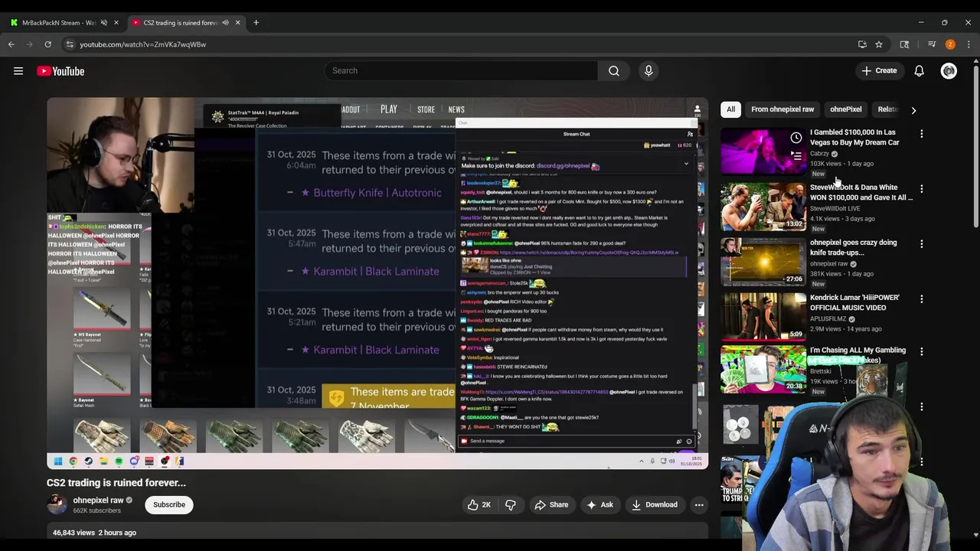Image resolution: width=980 pixels, height=551 pixels.
Task: Click '662K subscribers' text
Action: click(96, 510)
